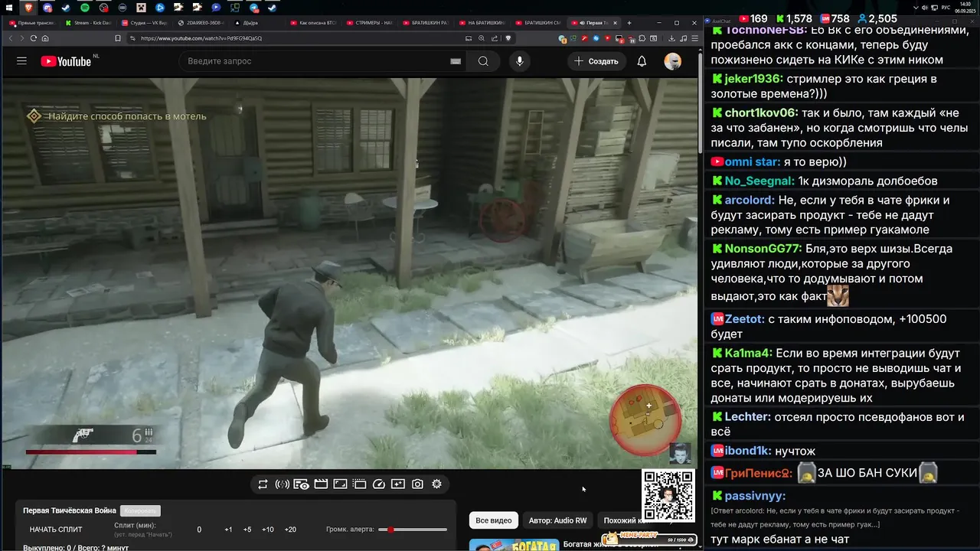Click НАЧАТЬ СПЛИТ

pos(56,530)
